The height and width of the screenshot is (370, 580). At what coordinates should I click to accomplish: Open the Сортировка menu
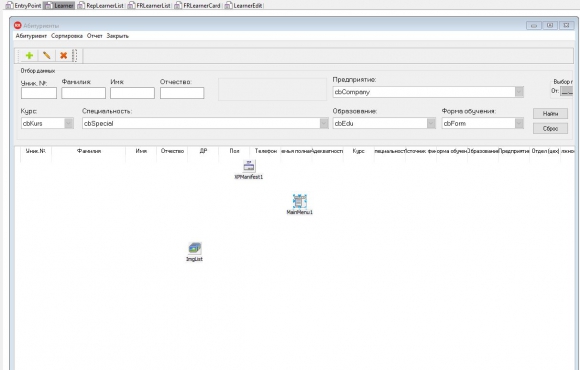[67, 36]
